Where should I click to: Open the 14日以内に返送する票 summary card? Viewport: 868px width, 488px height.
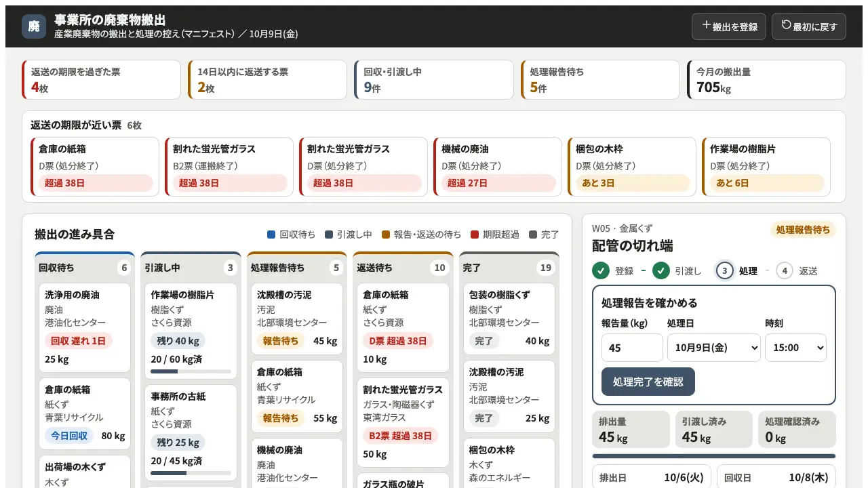(267, 80)
